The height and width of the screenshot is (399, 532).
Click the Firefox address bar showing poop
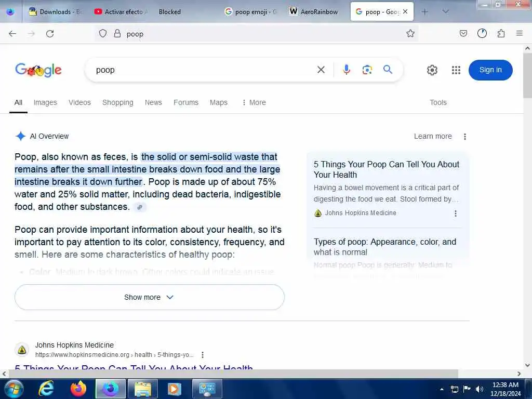(x=258, y=34)
